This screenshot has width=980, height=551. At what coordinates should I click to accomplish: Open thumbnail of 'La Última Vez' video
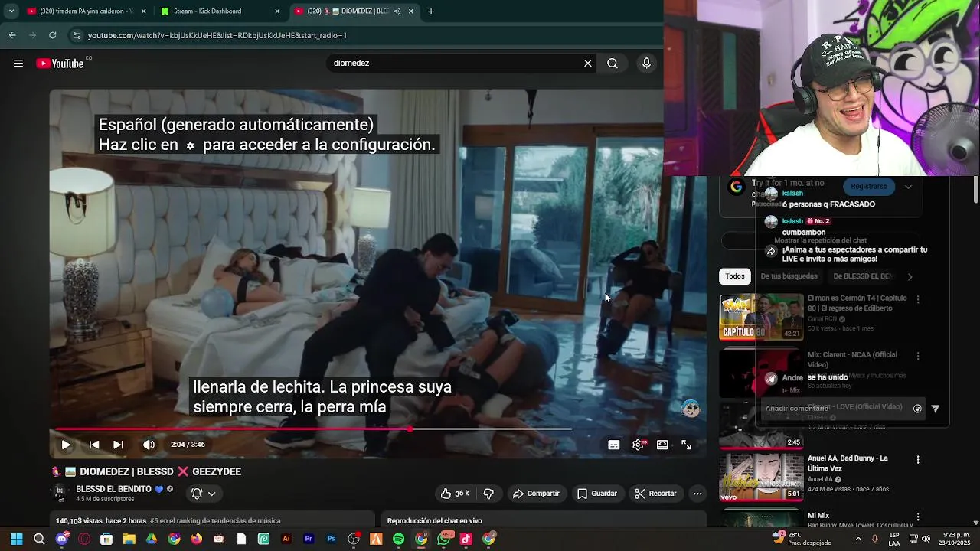click(761, 478)
